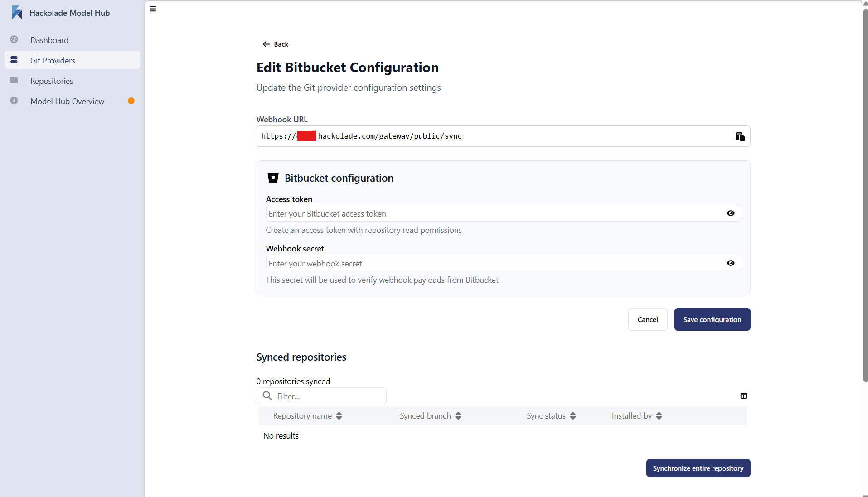
Task: Sort the Synced branch column
Action: tap(458, 415)
